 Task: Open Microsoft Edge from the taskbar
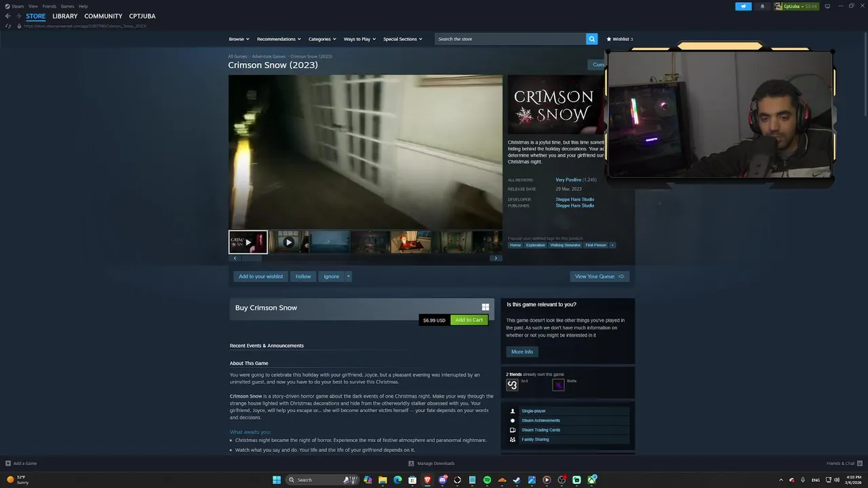397,480
